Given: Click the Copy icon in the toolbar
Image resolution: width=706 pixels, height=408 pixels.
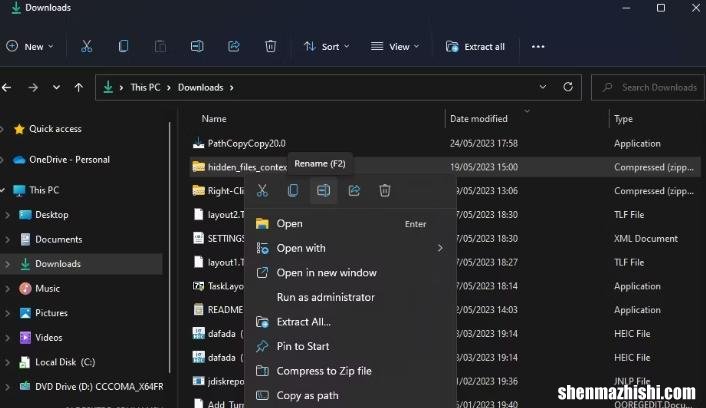Looking at the screenshot, I should coord(123,46).
